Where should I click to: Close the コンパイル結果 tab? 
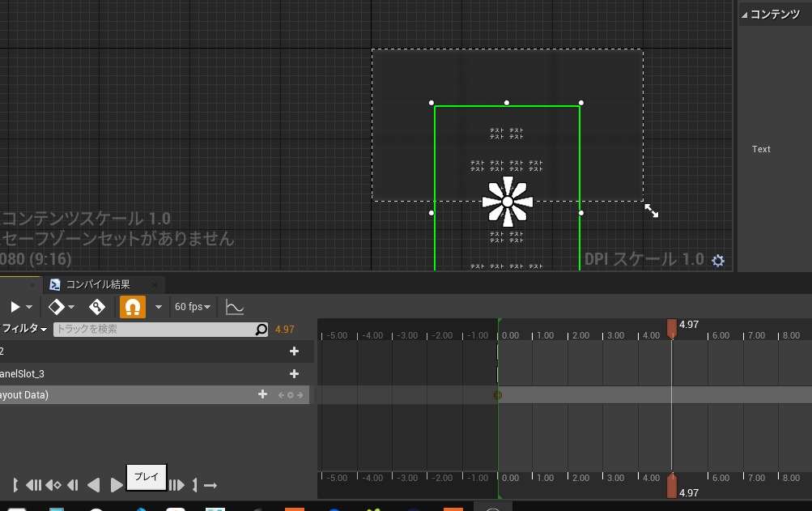(155, 285)
